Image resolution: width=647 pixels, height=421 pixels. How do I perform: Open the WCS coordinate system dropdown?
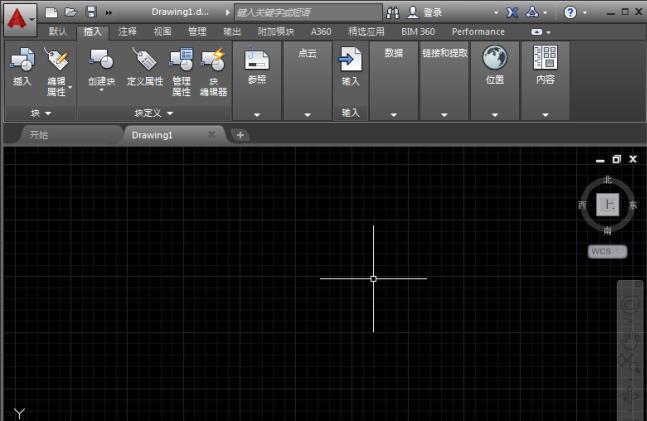(x=607, y=251)
